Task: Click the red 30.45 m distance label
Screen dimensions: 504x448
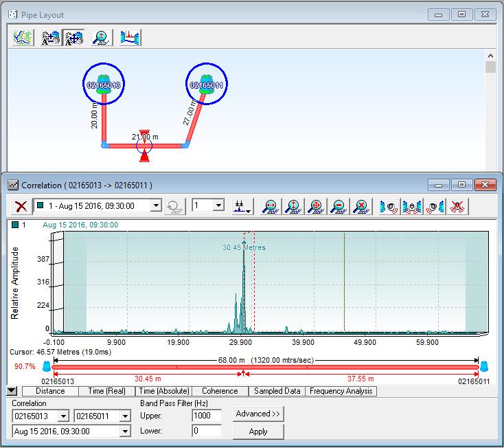Action: [x=148, y=379]
